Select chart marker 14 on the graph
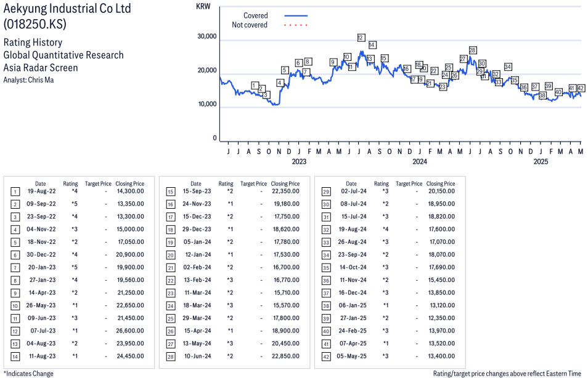The image size is (588, 378). pos(372,44)
